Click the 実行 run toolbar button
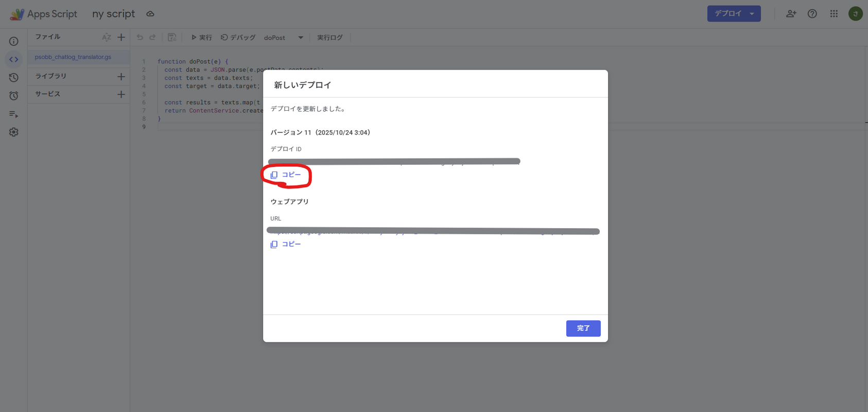This screenshot has height=412, width=868. (201, 38)
